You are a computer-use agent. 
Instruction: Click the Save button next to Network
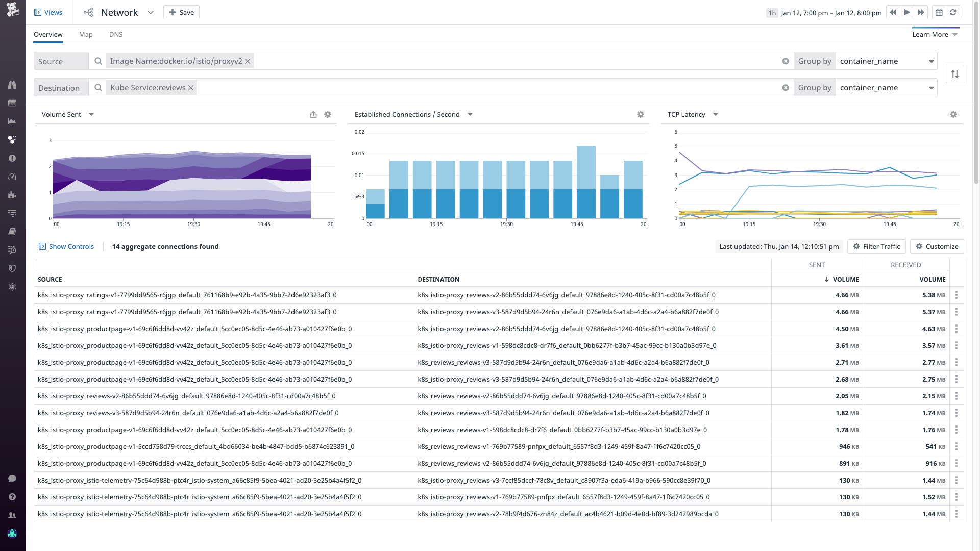pos(181,12)
